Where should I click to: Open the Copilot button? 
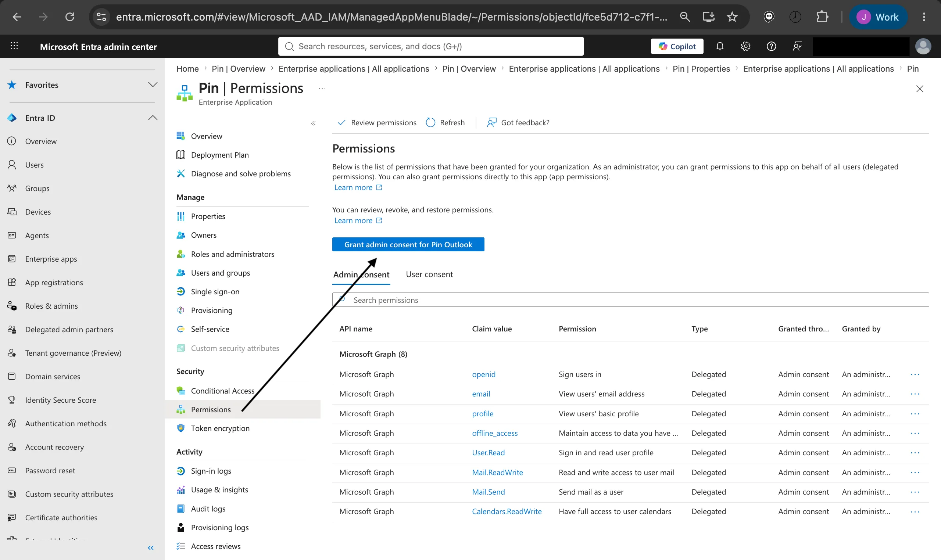677,46
